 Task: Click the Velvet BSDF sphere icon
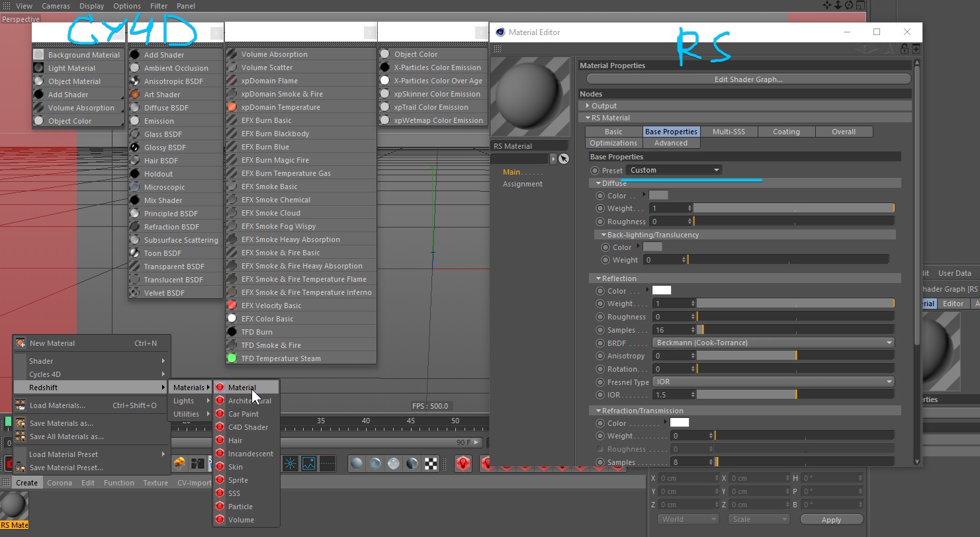coord(135,293)
